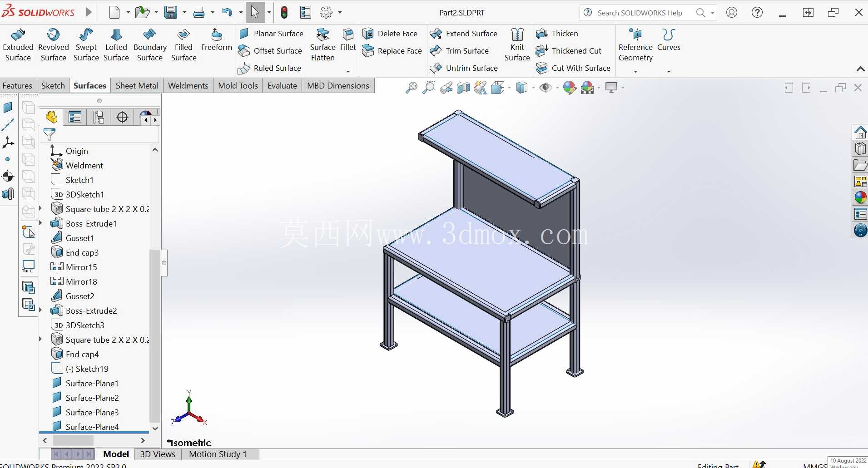Open the Sheet Metal tab
The width and height of the screenshot is (868, 468).
click(x=137, y=86)
